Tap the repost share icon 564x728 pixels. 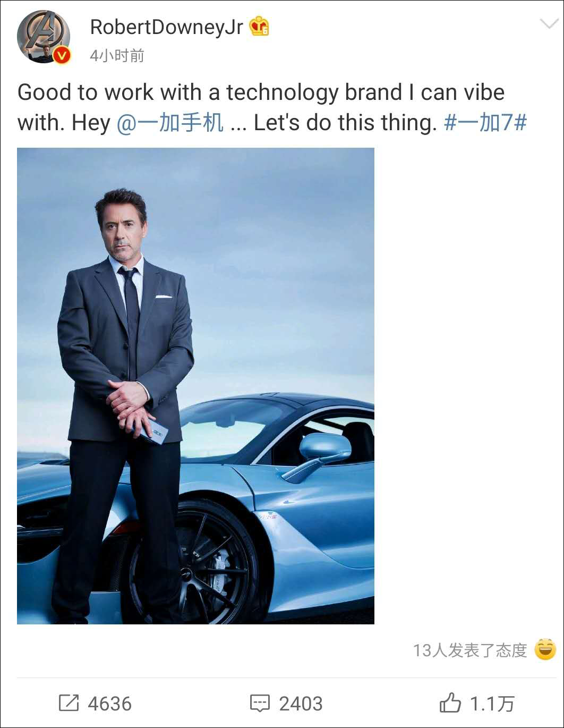click(x=69, y=703)
